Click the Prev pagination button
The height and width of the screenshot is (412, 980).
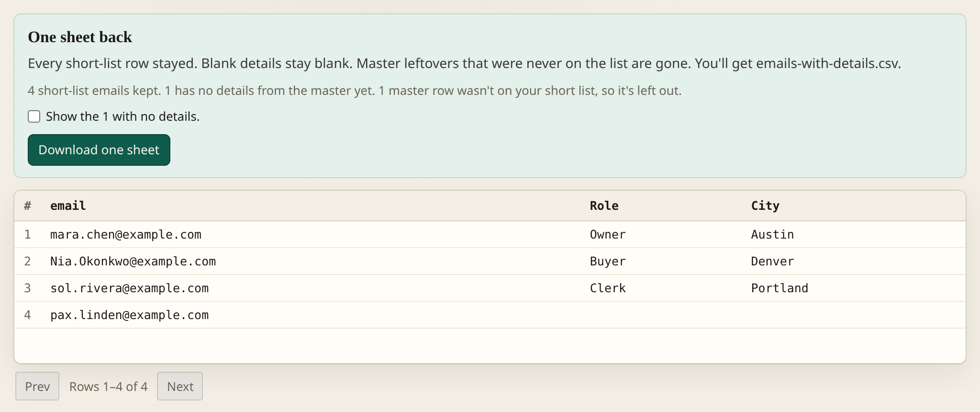[x=37, y=386]
